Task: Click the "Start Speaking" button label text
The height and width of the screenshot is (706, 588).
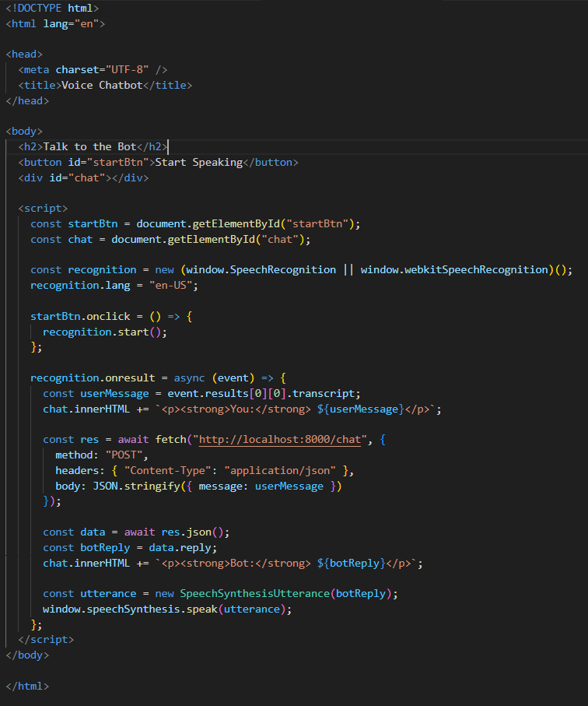Action: click(198, 162)
